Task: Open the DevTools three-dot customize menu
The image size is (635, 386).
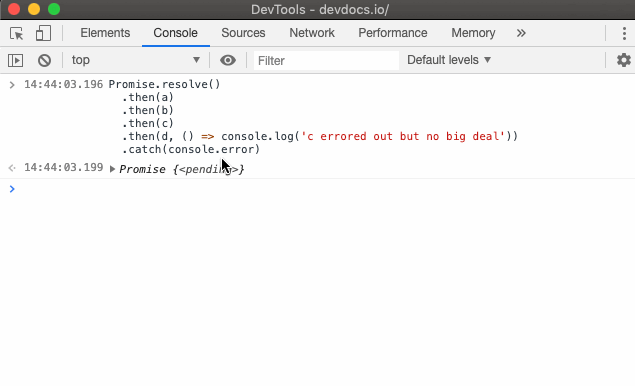Action: click(x=624, y=33)
